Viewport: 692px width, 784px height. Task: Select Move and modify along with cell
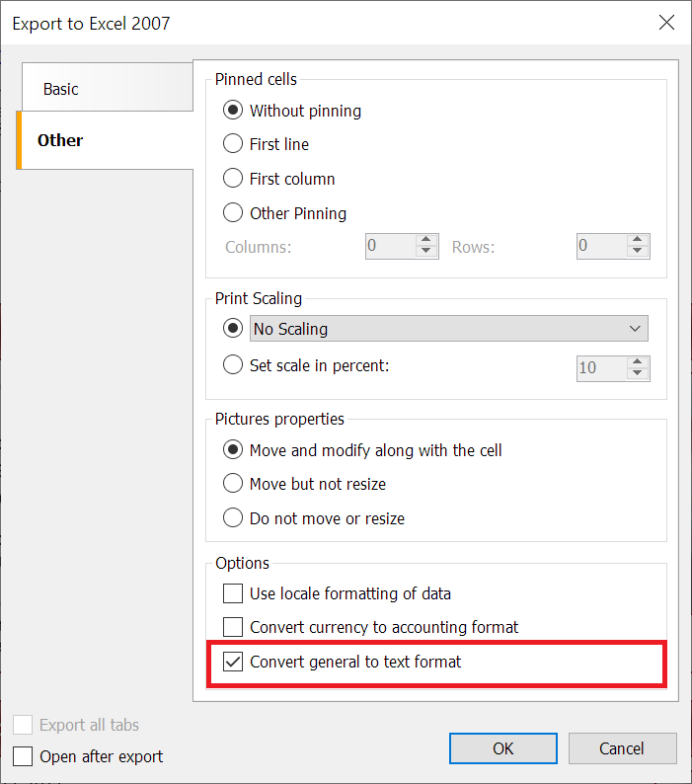[233, 450]
